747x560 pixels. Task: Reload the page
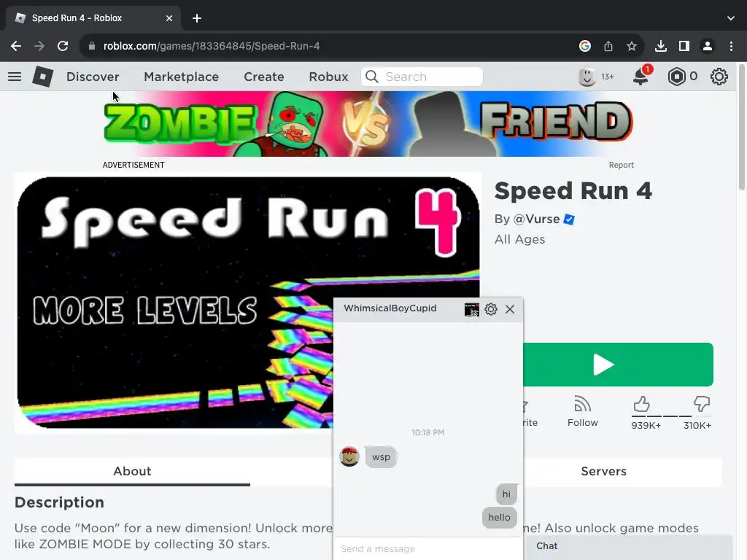[x=63, y=46]
